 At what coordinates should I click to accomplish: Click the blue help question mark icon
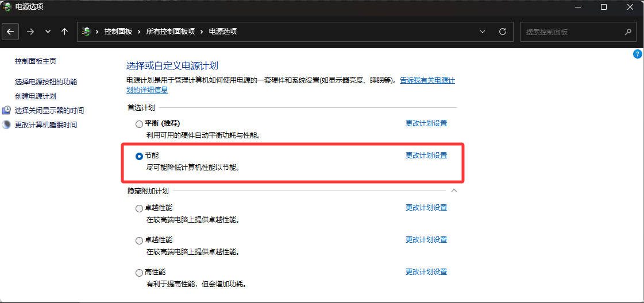coord(637,54)
